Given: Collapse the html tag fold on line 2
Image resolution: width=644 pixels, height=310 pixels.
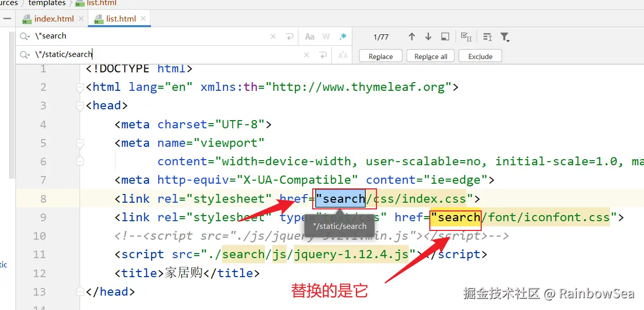Looking at the screenshot, I should (80, 88).
